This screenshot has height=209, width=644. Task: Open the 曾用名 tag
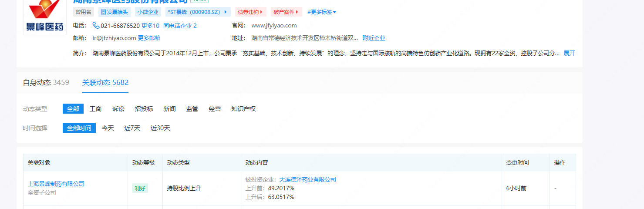83,12
